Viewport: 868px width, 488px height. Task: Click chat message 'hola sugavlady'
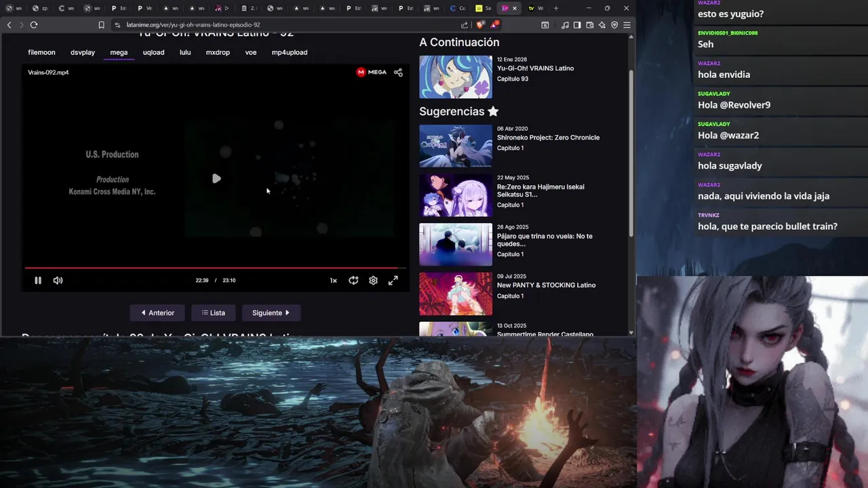coord(730,166)
